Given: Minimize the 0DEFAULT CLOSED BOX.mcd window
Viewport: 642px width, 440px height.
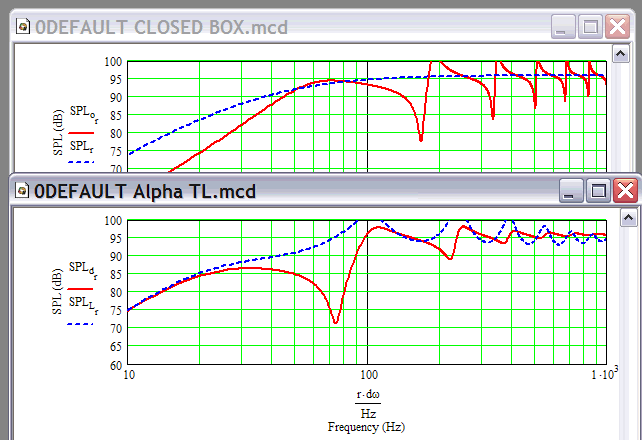Looking at the screenshot, I should pos(563,27).
